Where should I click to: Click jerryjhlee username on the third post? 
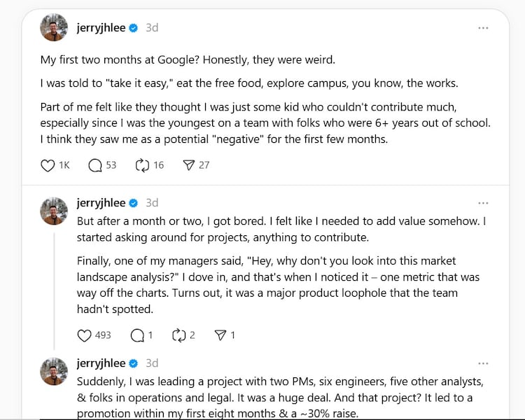[101, 363]
